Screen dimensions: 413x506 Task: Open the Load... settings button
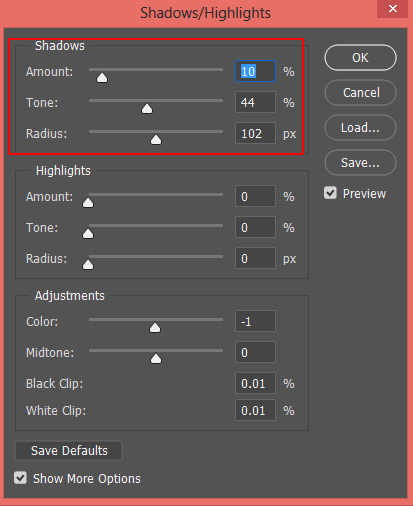[x=360, y=128]
